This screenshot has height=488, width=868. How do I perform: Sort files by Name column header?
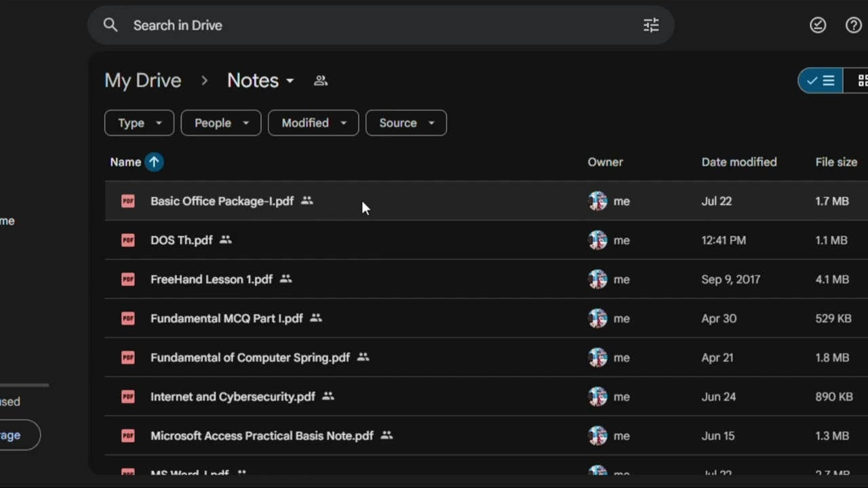pos(125,162)
